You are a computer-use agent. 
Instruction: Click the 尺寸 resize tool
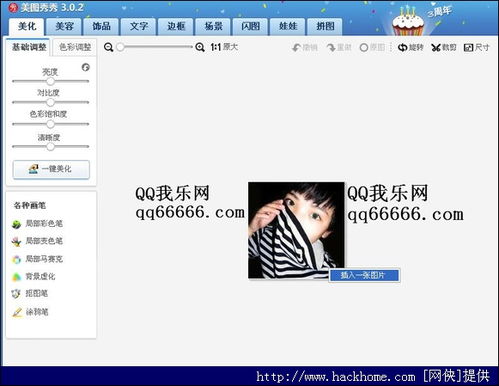pos(477,48)
